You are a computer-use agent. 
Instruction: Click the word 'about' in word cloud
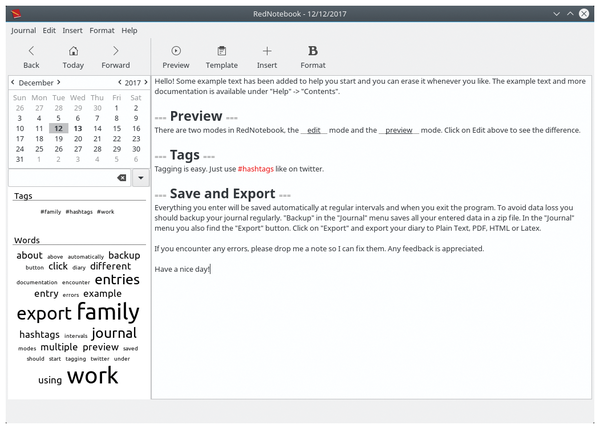tap(29, 255)
